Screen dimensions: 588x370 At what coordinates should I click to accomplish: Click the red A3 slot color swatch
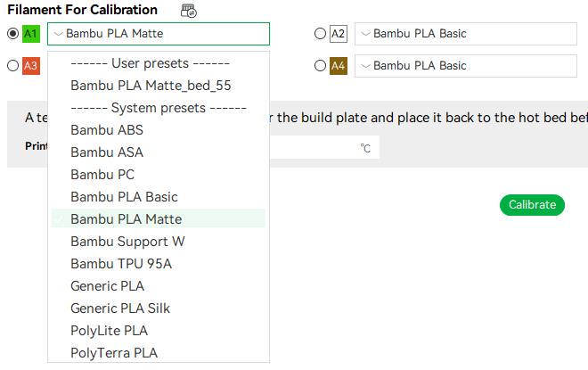[31, 66]
